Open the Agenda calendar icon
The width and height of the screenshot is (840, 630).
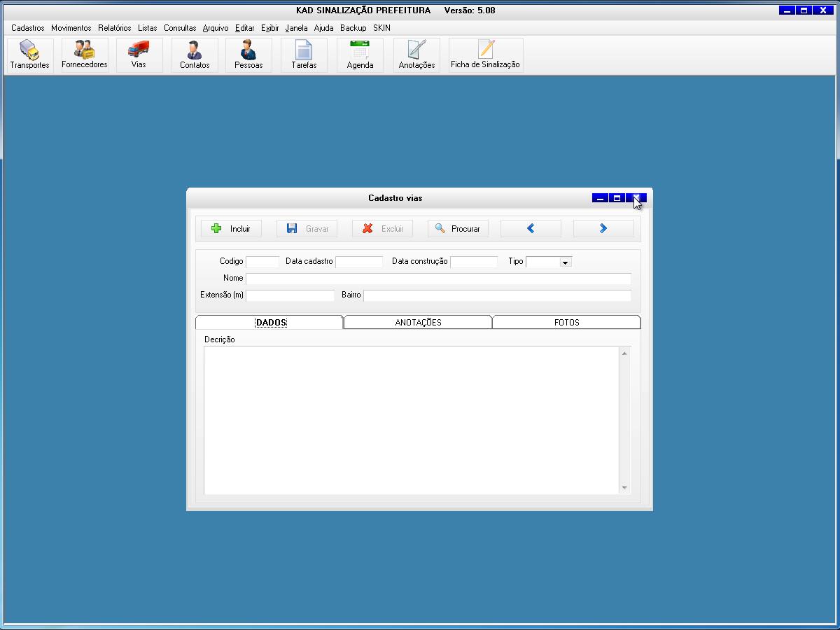pos(360,55)
